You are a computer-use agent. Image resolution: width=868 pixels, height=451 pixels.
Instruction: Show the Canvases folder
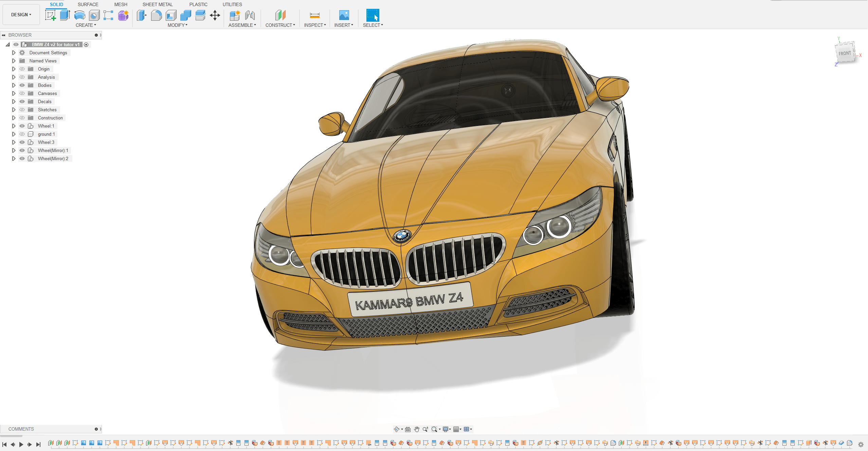point(22,93)
